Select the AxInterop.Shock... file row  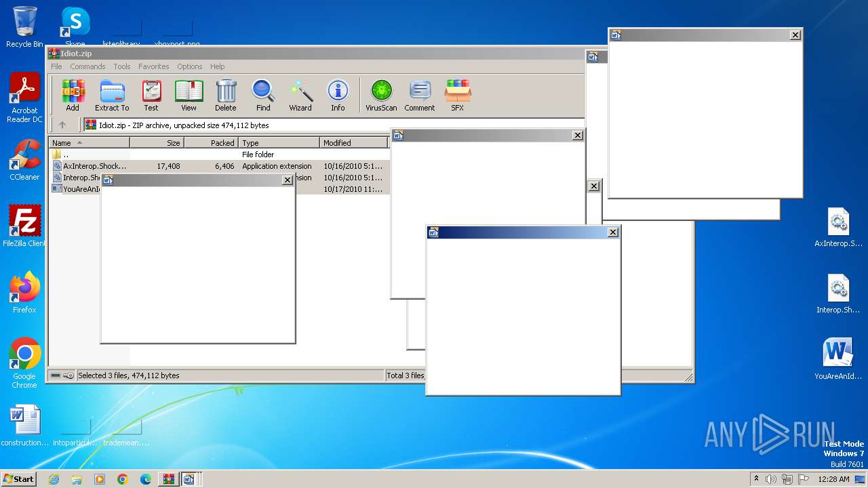(219, 166)
